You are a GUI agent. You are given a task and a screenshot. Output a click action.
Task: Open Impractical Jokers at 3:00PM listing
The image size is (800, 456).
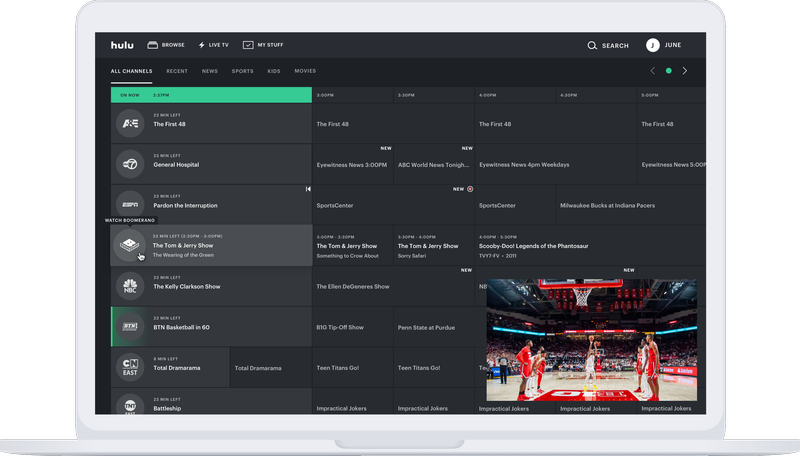pos(353,401)
